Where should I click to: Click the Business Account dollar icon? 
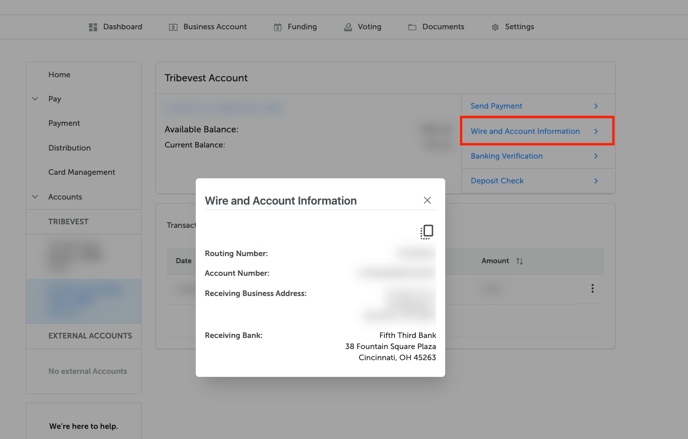pos(173,27)
